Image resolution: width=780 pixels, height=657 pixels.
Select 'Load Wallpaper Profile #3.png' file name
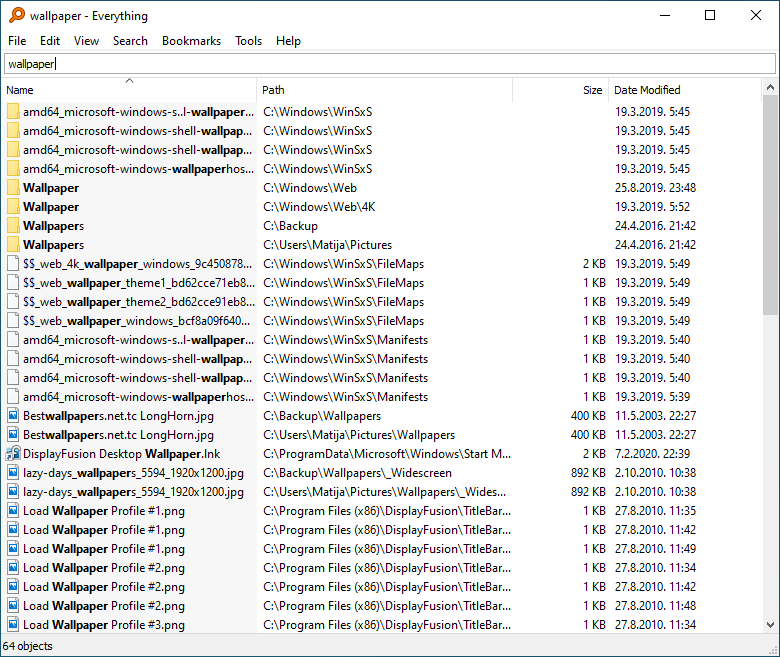[x=103, y=625]
